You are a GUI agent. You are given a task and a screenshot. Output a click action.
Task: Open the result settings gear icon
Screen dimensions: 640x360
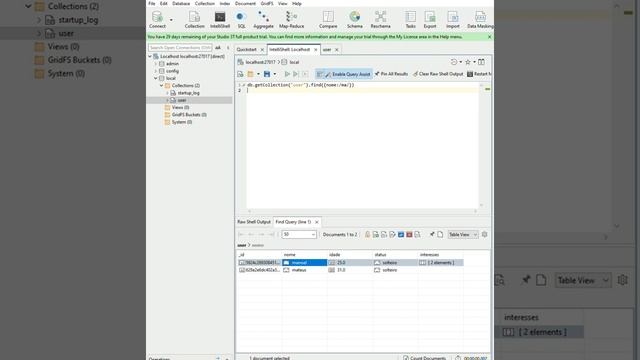coord(484,234)
